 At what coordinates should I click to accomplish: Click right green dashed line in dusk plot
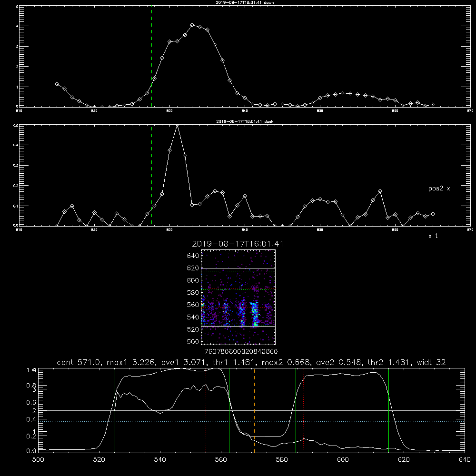[x=263, y=175]
